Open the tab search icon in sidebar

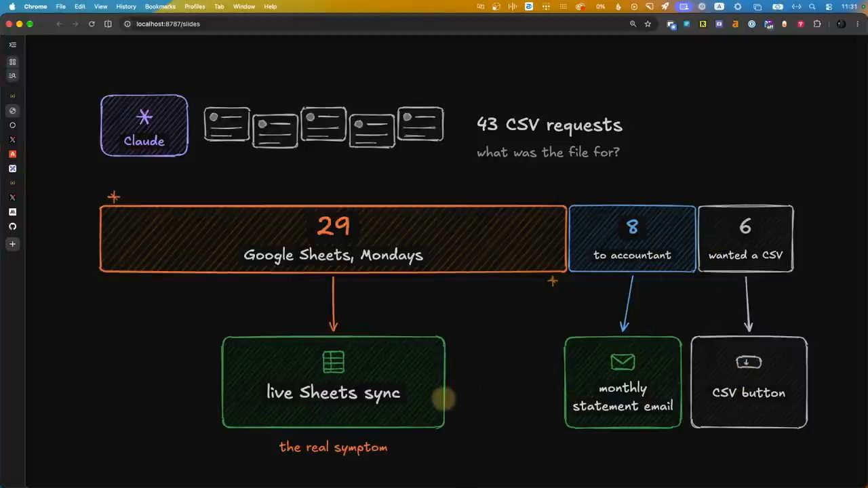[12, 76]
